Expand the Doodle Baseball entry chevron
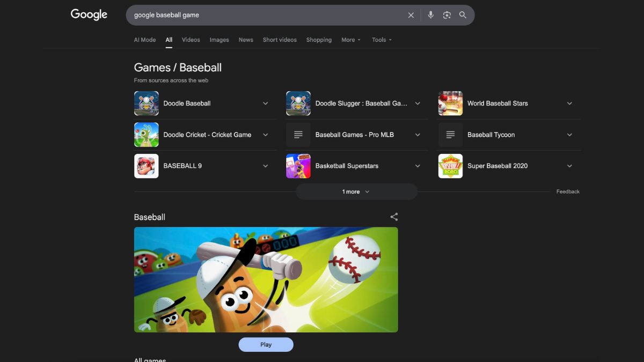 tap(265, 104)
